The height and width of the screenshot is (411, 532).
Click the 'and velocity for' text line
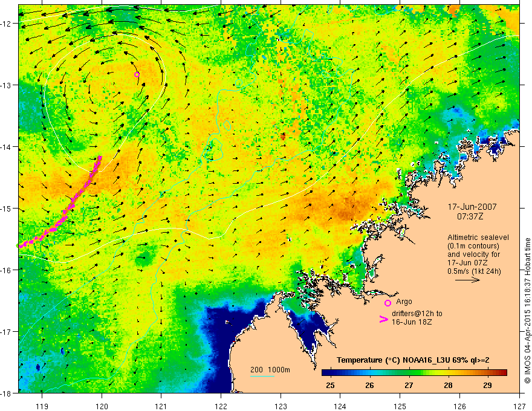point(473,254)
